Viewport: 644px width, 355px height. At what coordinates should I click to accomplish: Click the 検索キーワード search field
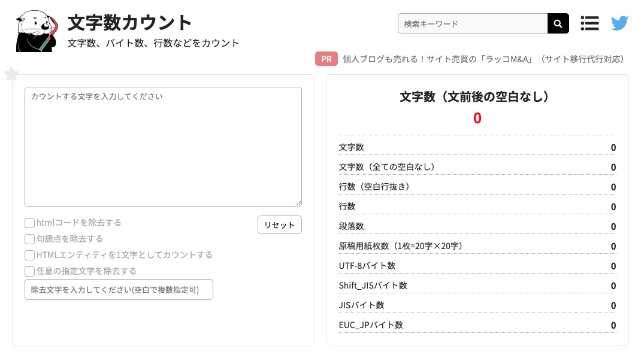(x=473, y=23)
